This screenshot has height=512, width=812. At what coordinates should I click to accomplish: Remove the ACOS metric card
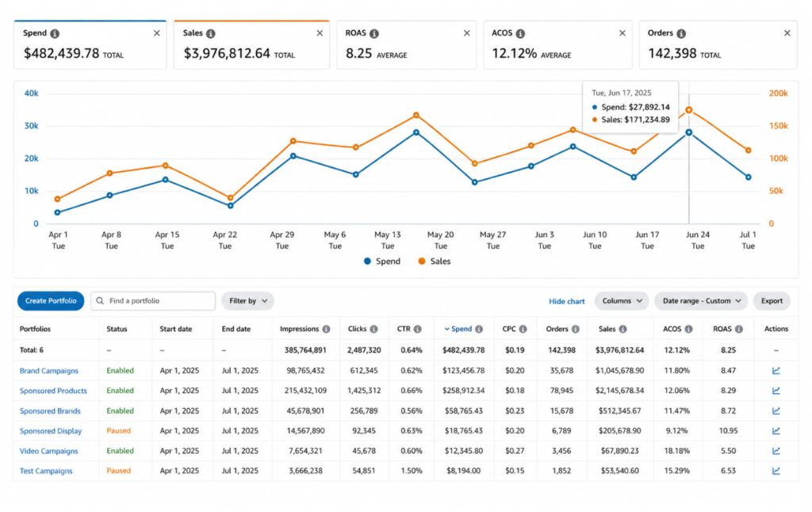tap(622, 33)
